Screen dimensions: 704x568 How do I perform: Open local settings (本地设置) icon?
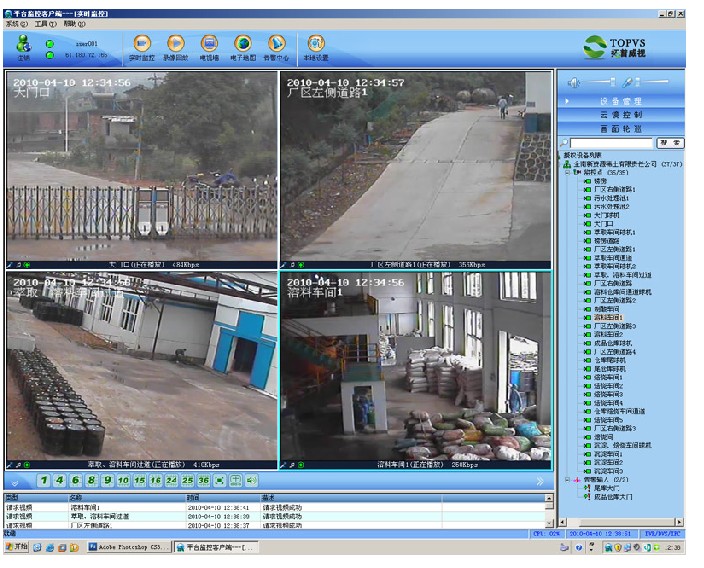click(316, 45)
